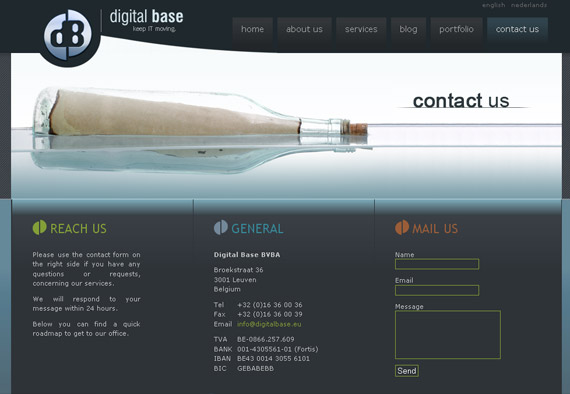Click the green REACH US section icon
The height and width of the screenshot is (394, 570).
tap(39, 228)
